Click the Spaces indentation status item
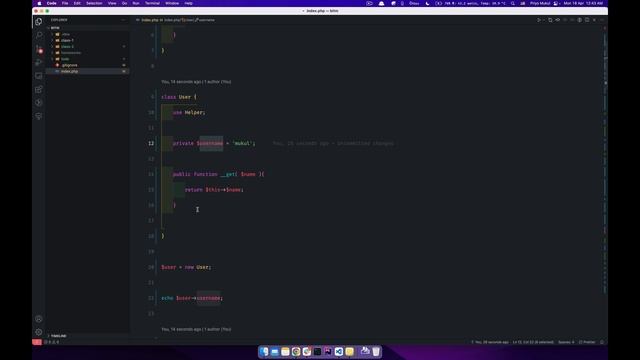The height and width of the screenshot is (360, 640). click(566, 342)
